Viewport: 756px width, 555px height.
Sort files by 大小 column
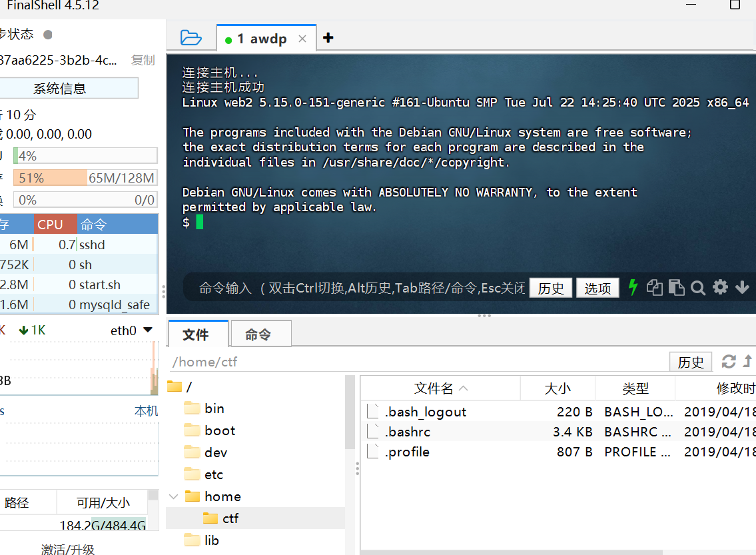point(558,388)
